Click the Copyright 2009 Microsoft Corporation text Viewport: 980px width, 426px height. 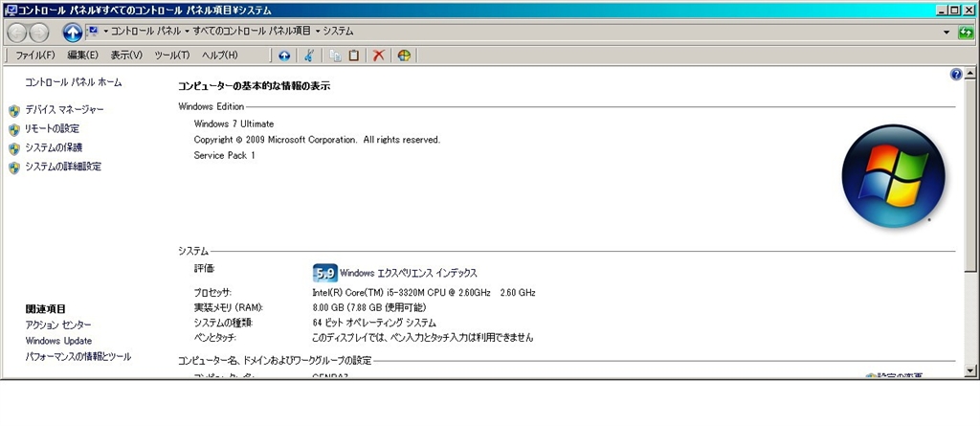pos(317,140)
